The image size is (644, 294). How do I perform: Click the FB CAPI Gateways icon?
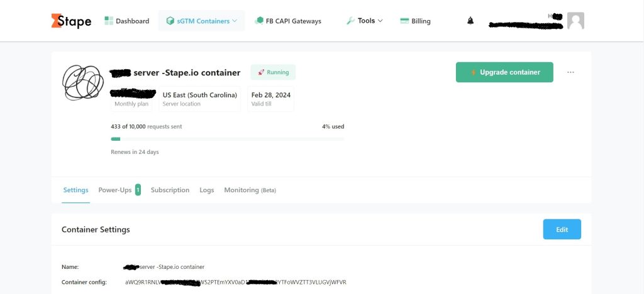click(258, 21)
